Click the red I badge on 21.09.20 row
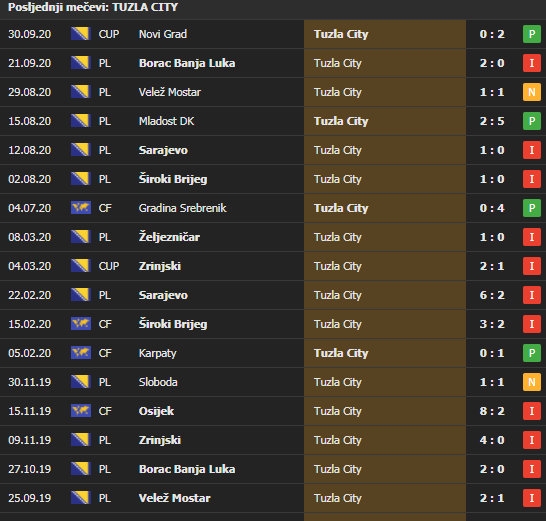546x521 pixels. click(531, 63)
